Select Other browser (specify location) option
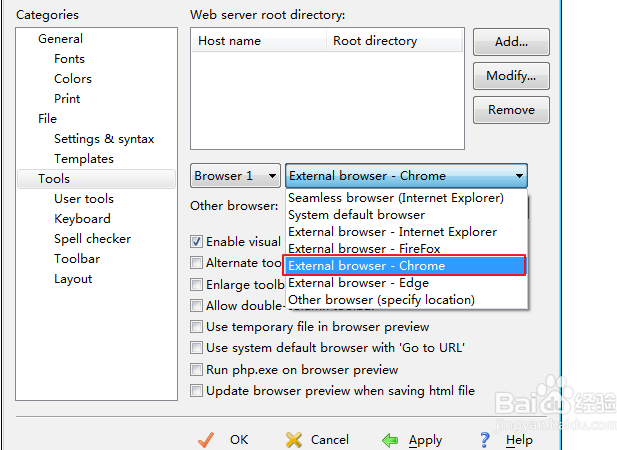The image size is (617, 450). pos(381,300)
